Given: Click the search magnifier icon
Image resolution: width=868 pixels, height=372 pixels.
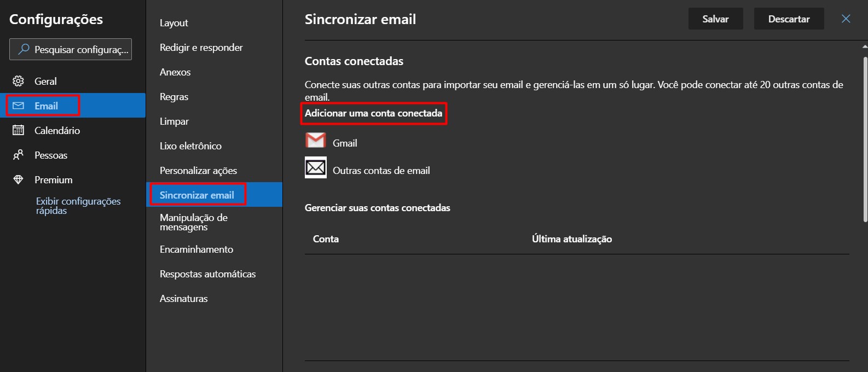Looking at the screenshot, I should tap(24, 49).
